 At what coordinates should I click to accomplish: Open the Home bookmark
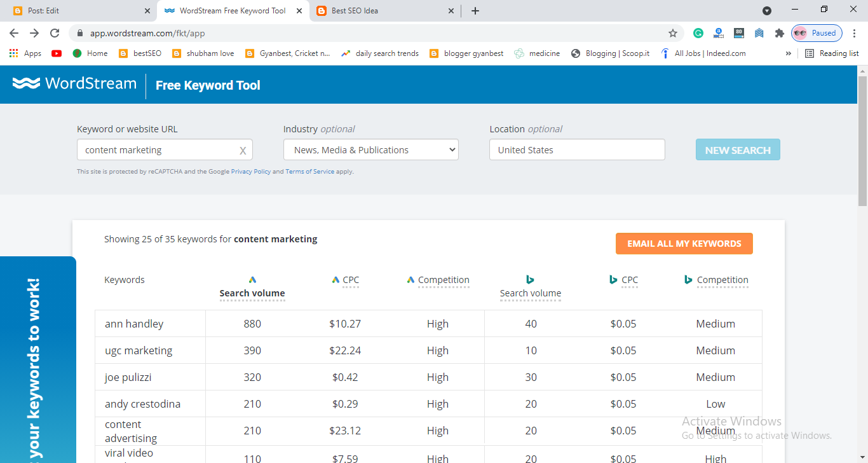90,53
